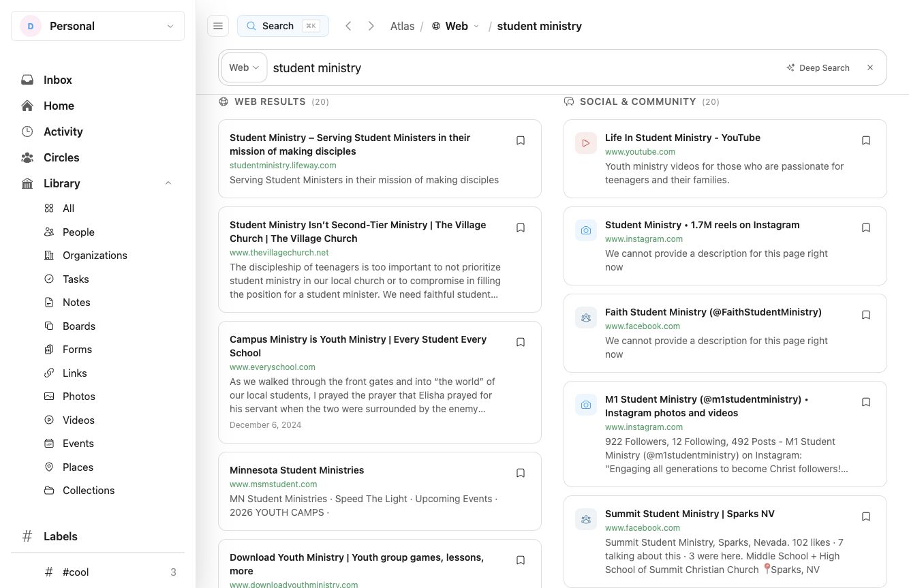Go to Home in the sidebar
This screenshot has width=909, height=588.
coord(97,106)
